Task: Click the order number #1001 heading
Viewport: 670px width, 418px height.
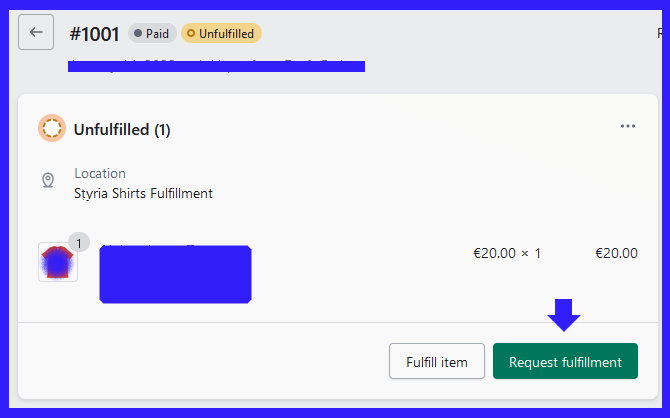Action: pos(94,34)
